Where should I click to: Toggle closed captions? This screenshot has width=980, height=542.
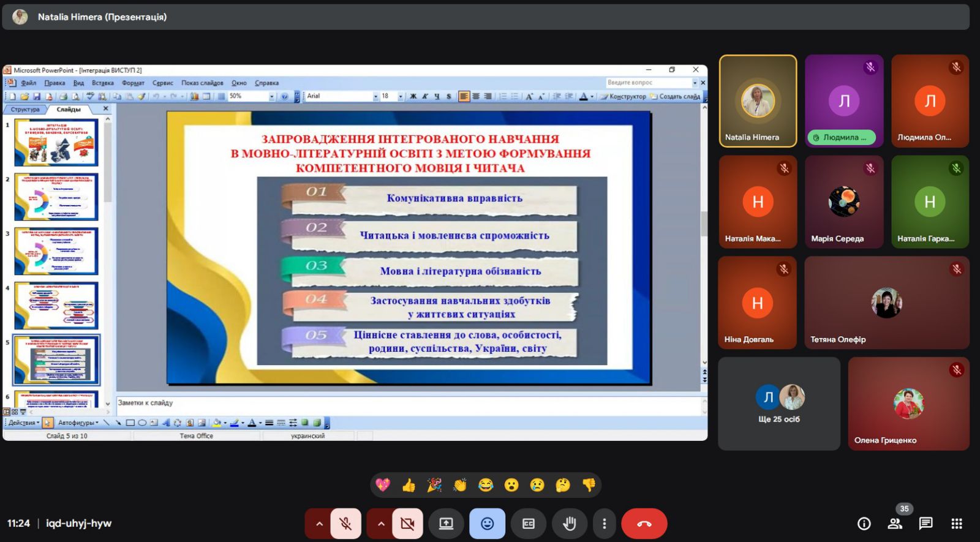tap(528, 524)
